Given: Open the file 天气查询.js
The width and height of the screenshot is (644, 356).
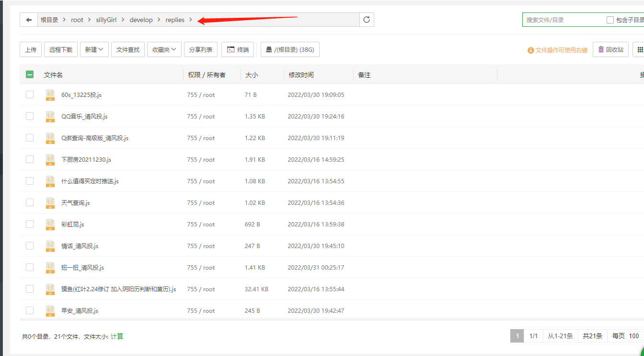Looking at the screenshot, I should [76, 203].
